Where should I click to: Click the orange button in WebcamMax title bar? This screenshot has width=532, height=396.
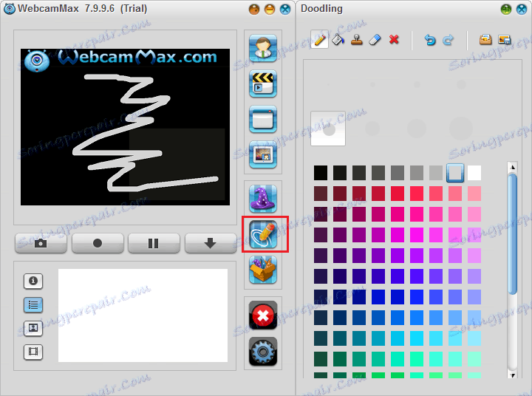[254, 9]
